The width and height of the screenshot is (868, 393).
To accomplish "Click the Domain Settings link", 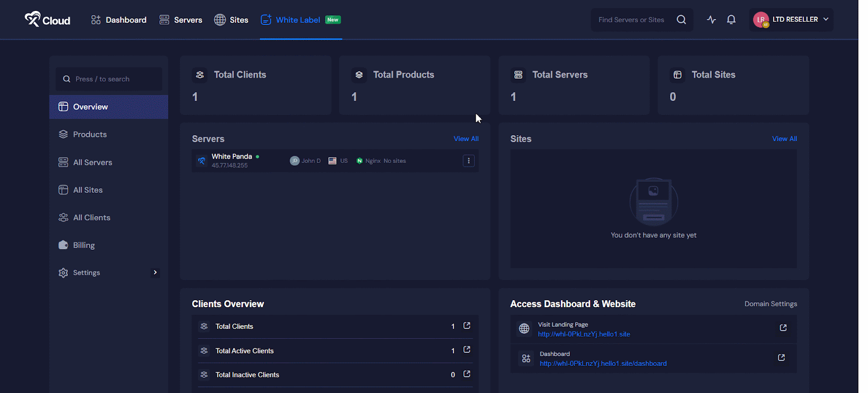I will click(x=770, y=304).
